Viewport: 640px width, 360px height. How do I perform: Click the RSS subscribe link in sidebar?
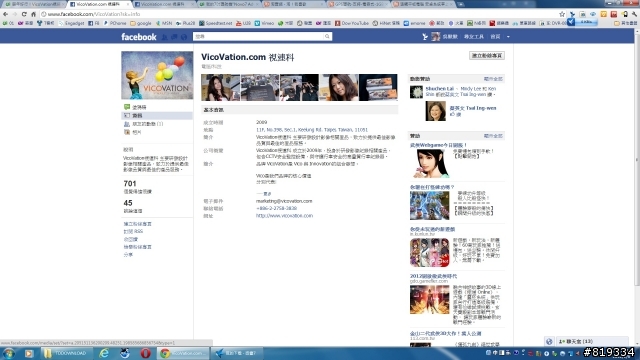pyautogui.click(x=133, y=231)
